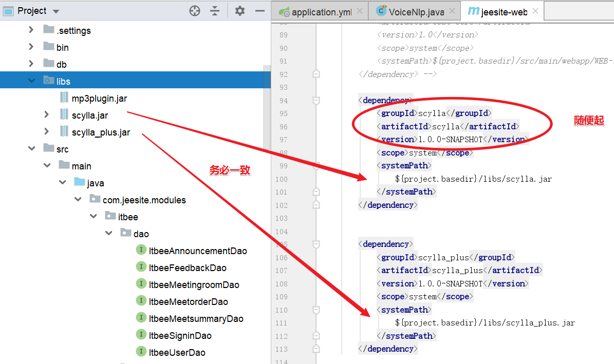614x364 pixels.
Task: Click the locate/scroll from source target icon
Action: point(195,11)
